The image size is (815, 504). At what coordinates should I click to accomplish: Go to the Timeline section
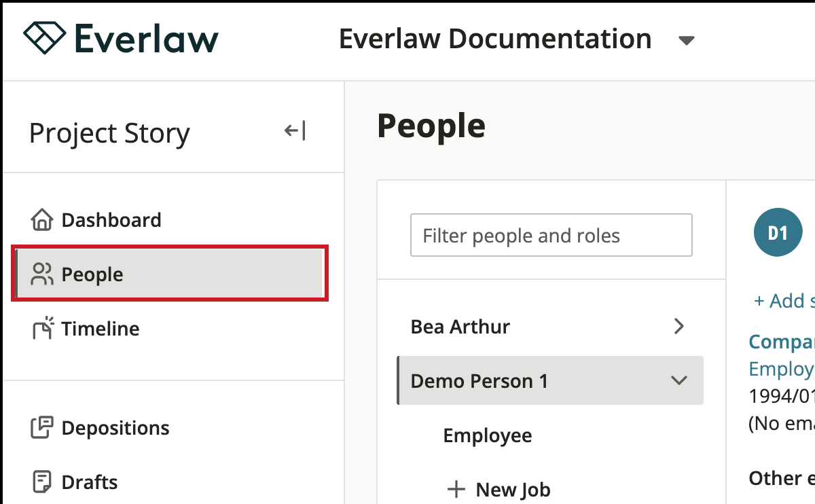(x=86, y=329)
